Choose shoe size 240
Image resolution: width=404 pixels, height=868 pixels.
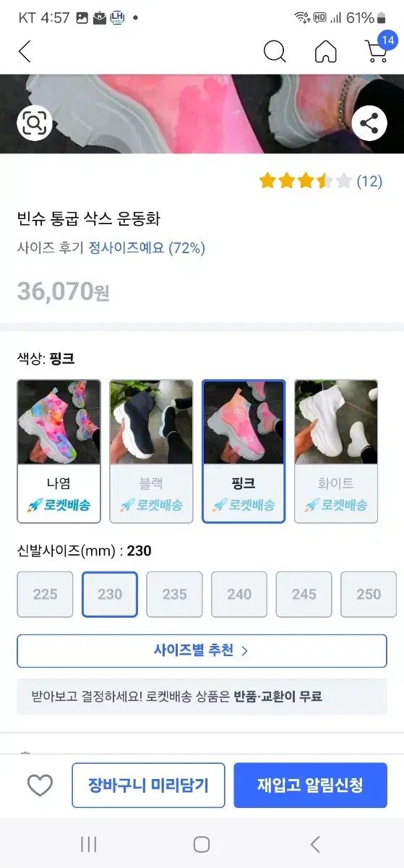pos(239,594)
